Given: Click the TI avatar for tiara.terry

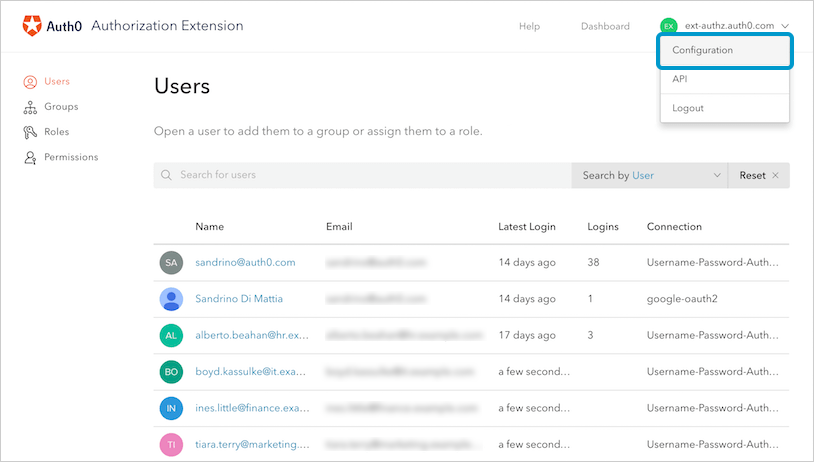Looking at the screenshot, I should click(171, 444).
